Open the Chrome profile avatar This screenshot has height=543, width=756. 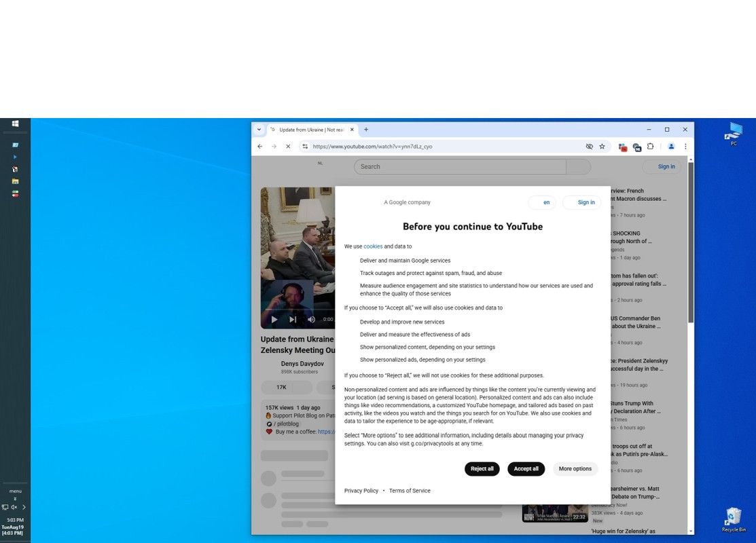pyautogui.click(x=670, y=147)
